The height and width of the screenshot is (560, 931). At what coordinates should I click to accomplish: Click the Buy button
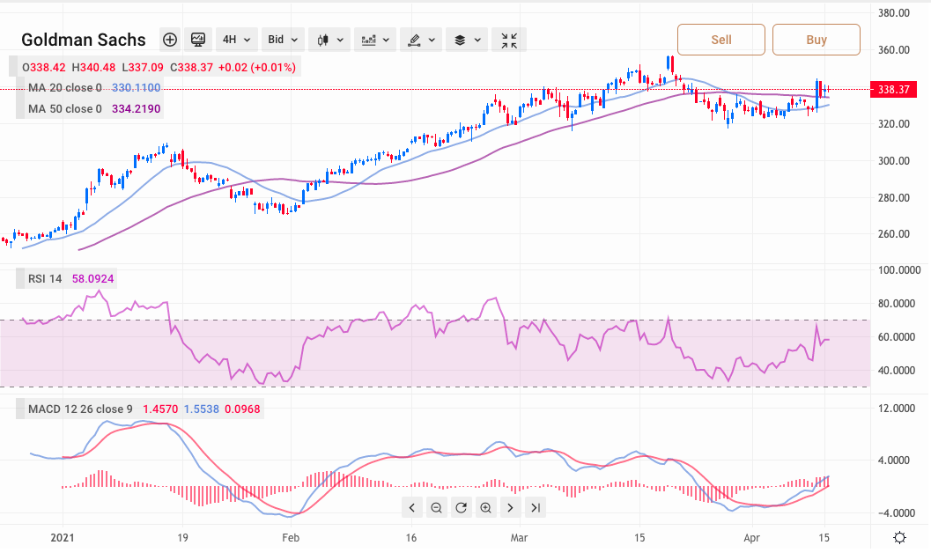tap(816, 40)
